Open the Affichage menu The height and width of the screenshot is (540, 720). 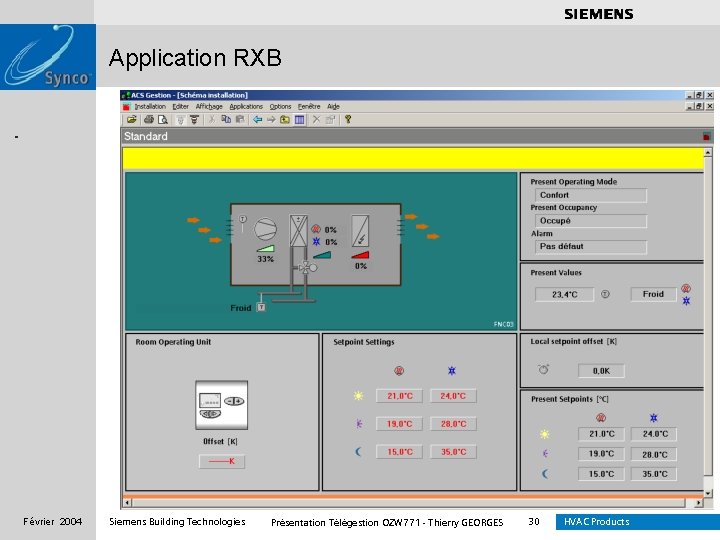[x=209, y=107]
